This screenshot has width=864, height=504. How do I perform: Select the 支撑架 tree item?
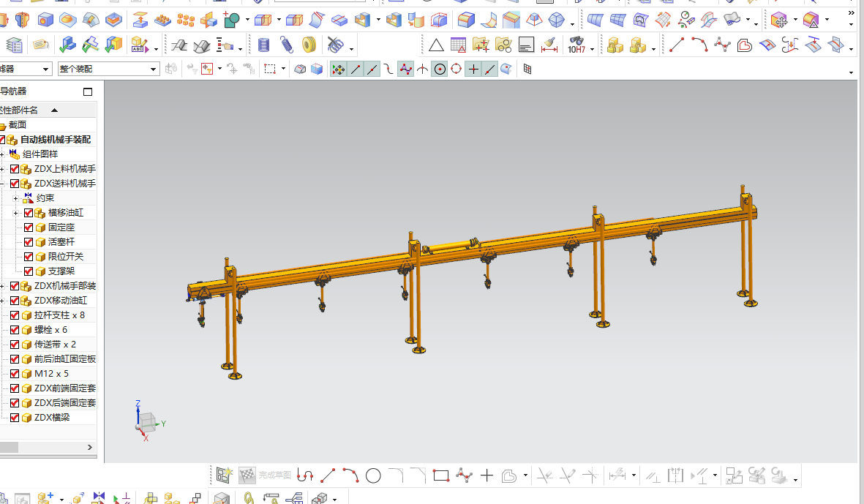pyautogui.click(x=61, y=271)
